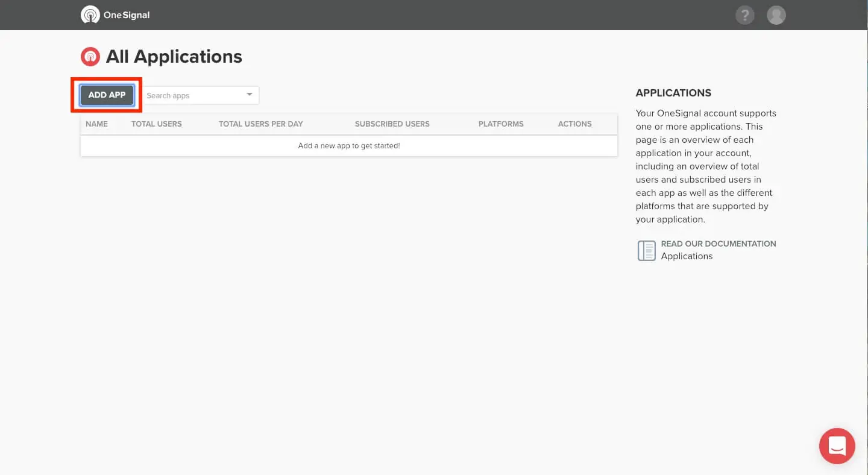This screenshot has width=868, height=475.
Task: Click the APPLICATIONS sidebar heading
Action: [x=673, y=93]
